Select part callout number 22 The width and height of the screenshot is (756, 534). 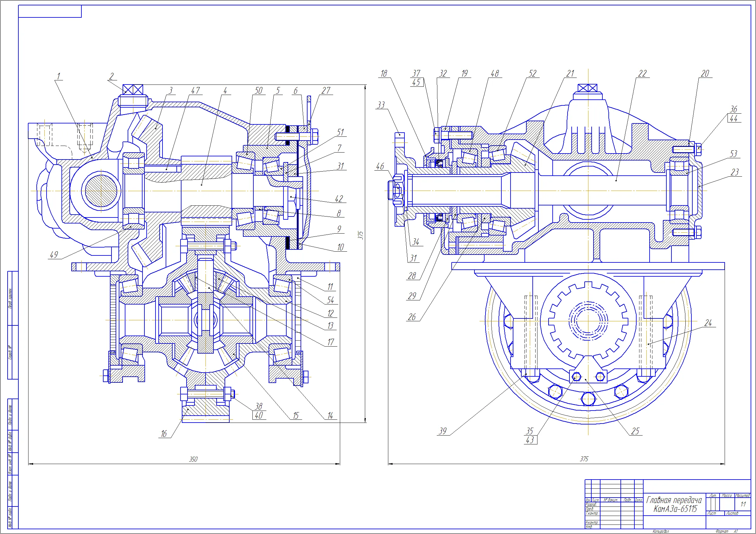642,74
